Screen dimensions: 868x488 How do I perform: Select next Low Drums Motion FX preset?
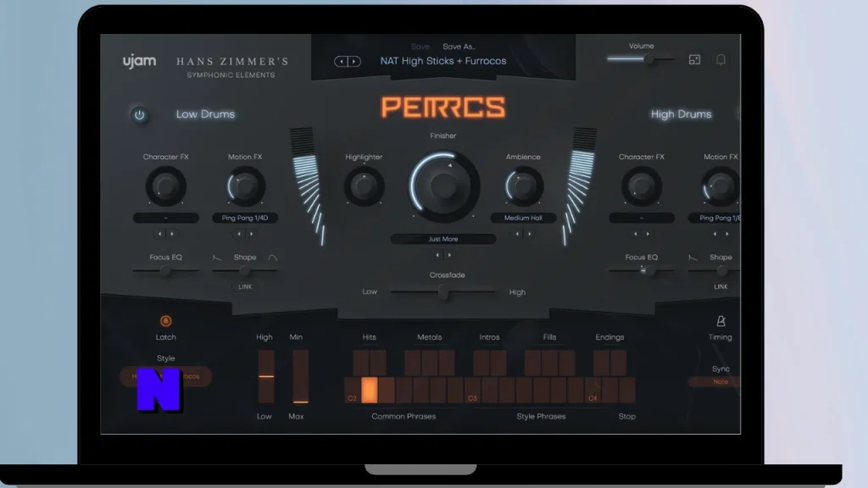point(251,234)
